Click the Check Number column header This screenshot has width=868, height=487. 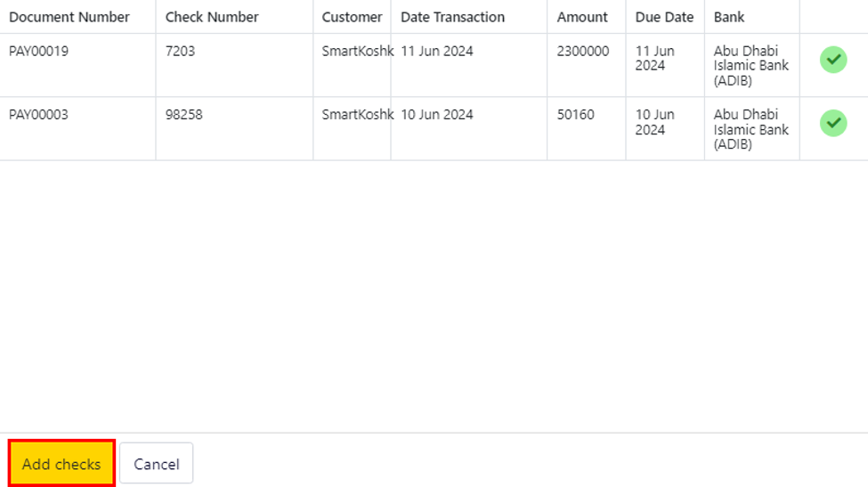212,17
